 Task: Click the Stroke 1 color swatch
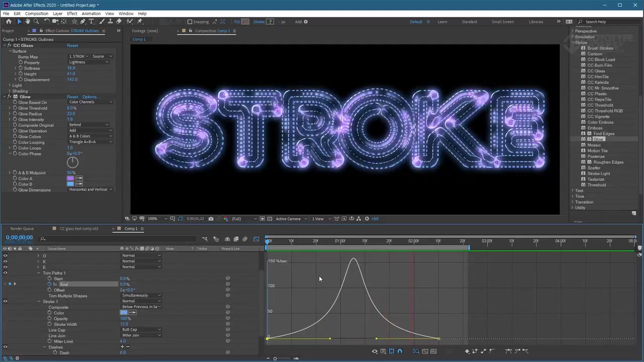pyautogui.click(x=124, y=312)
